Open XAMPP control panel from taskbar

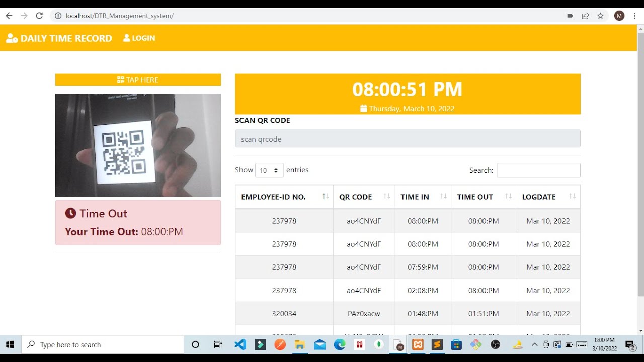pyautogui.click(x=418, y=345)
